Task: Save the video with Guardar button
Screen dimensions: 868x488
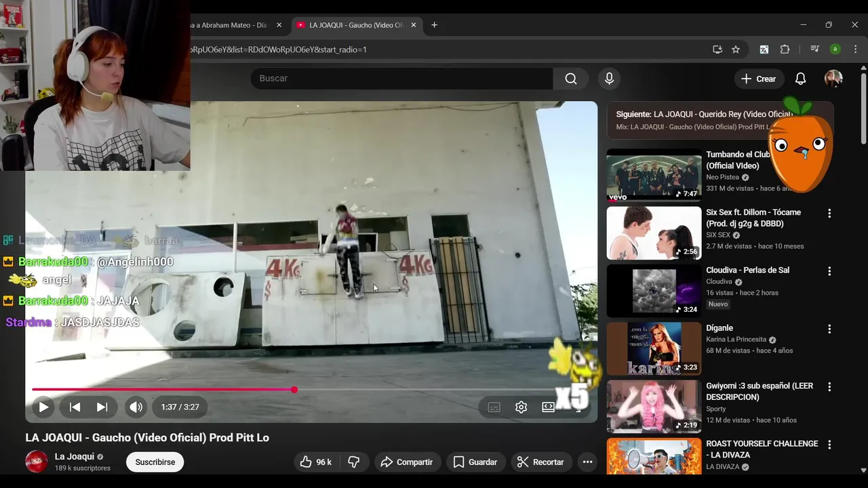Action: click(475, 462)
